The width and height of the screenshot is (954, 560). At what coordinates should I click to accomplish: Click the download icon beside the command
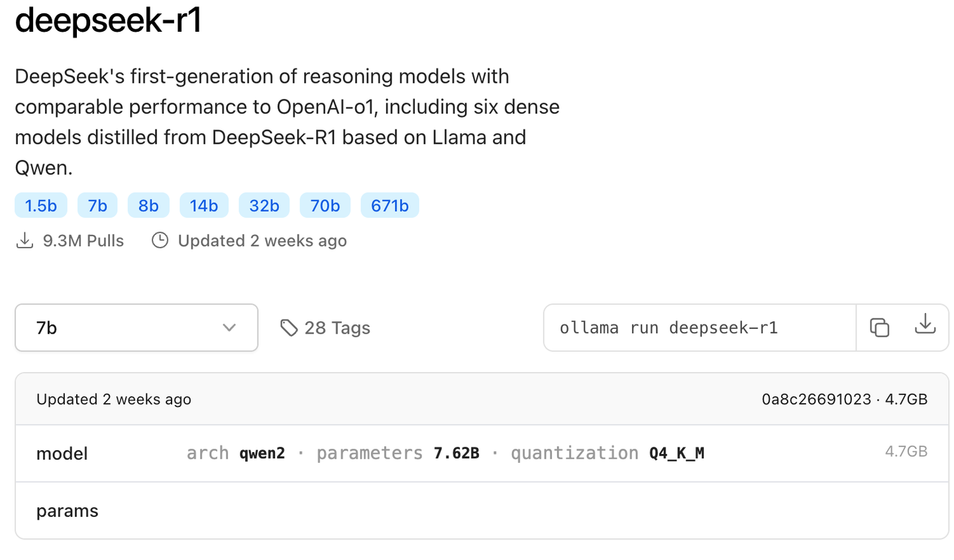[x=925, y=324]
